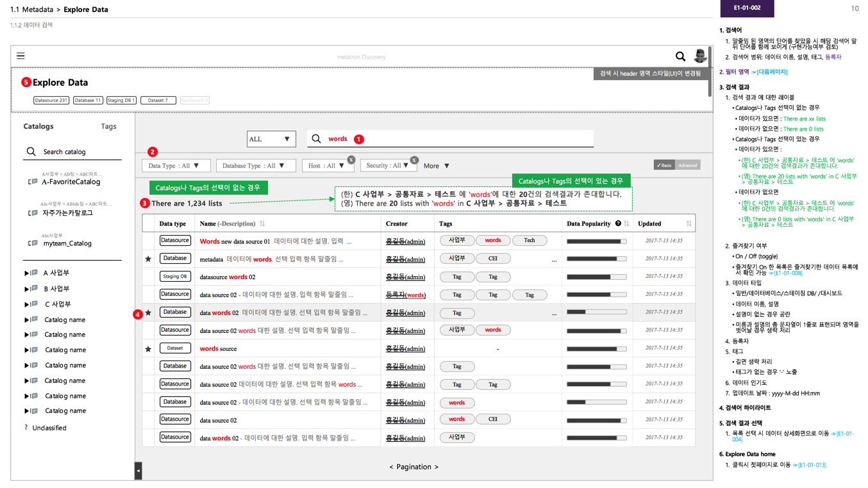Click the magnifier icon beside 'words' query
Image resolution: width=868 pixels, height=488 pixels.
[316, 138]
